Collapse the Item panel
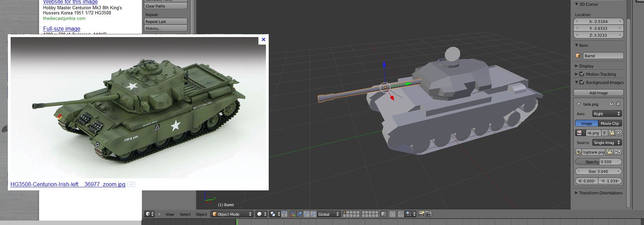644x225 pixels. [576, 45]
